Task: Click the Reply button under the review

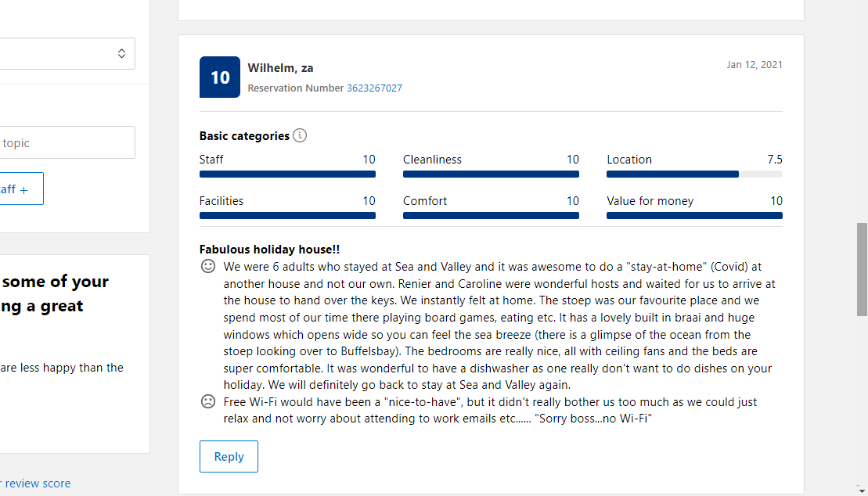Action: click(229, 457)
